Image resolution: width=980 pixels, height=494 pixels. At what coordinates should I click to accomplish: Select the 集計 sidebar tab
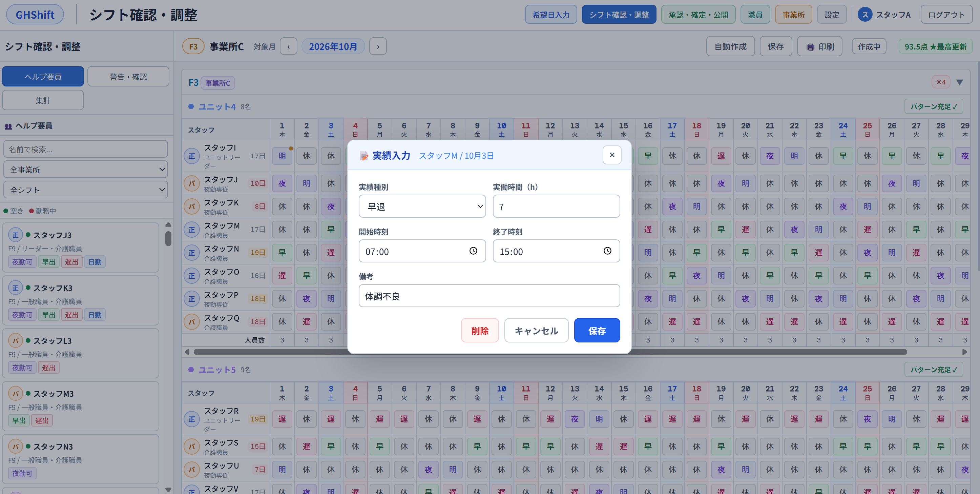tap(43, 100)
